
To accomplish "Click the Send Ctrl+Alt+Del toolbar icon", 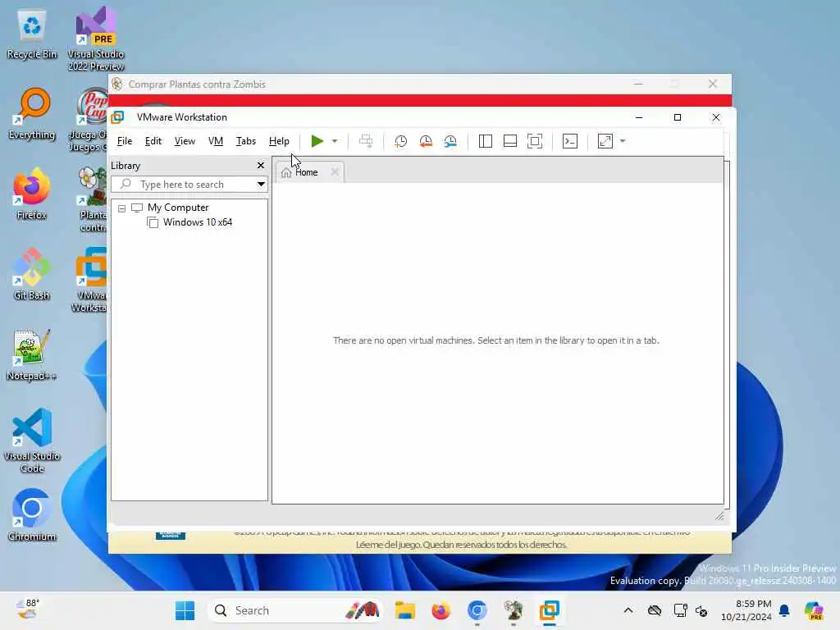I will pos(366,141).
